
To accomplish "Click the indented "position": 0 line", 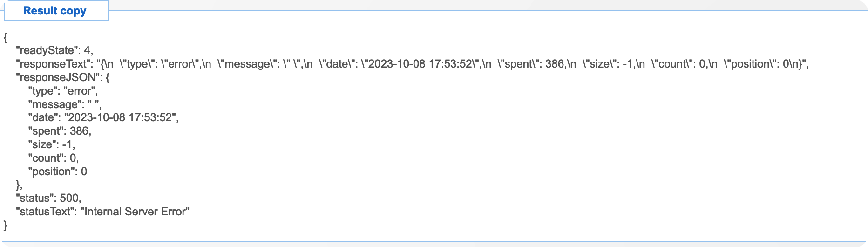I will [x=58, y=172].
